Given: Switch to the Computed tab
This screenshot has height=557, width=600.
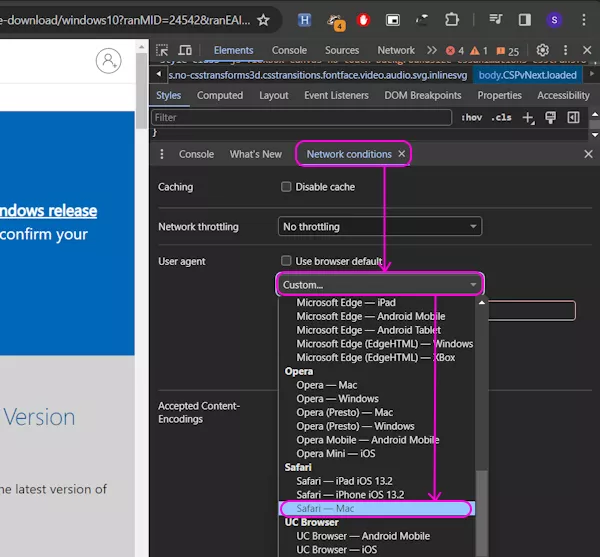Looking at the screenshot, I should tap(220, 96).
